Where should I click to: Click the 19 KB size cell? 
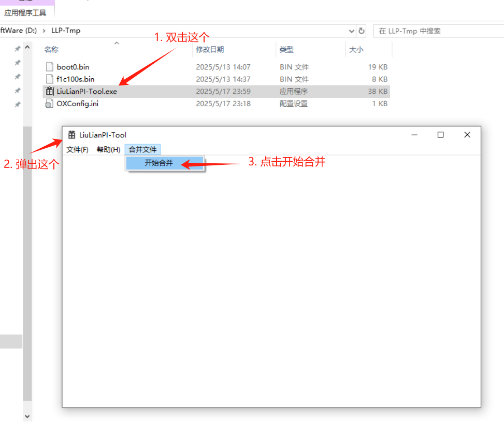pos(378,67)
